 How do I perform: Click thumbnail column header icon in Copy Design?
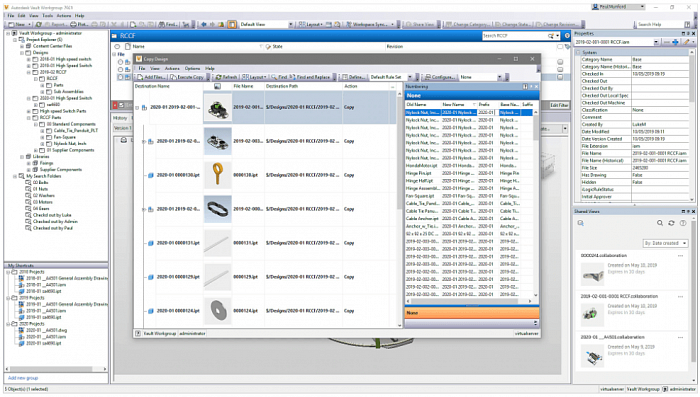(217, 86)
